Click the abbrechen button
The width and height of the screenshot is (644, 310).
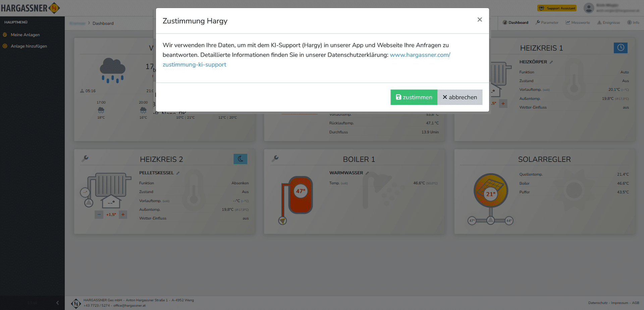point(460,97)
